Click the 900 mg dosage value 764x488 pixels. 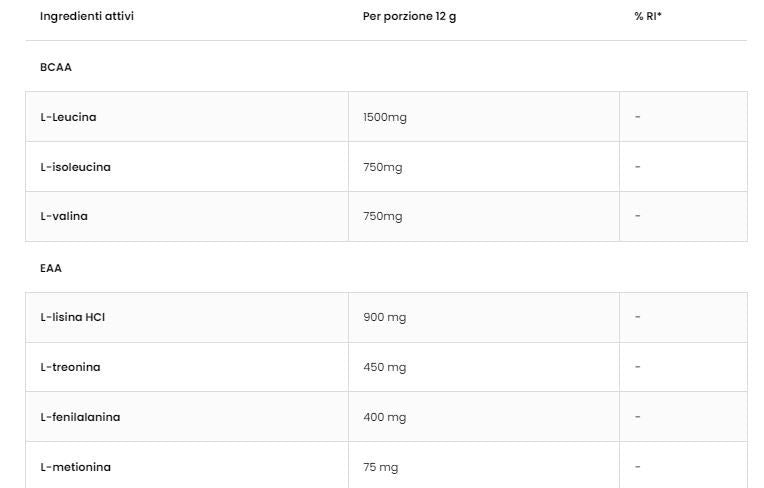[384, 317]
